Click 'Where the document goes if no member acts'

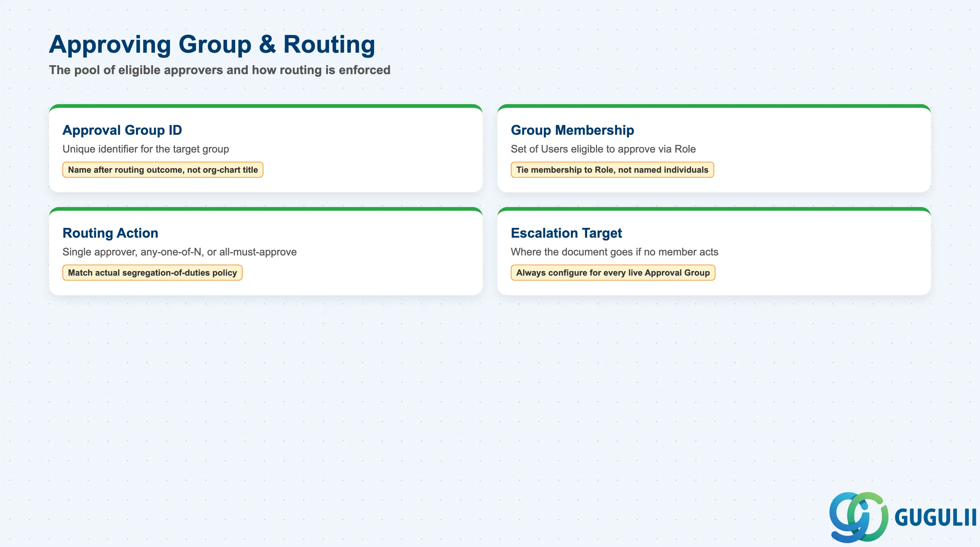coord(614,252)
